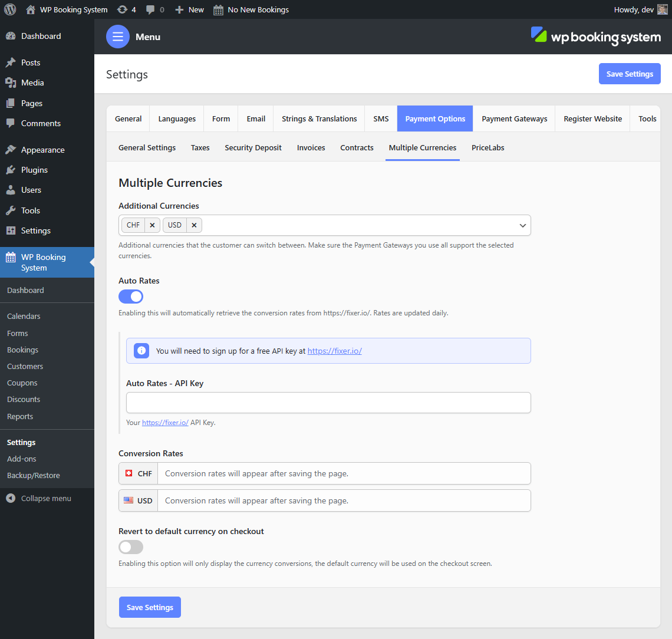Click the Users person icon
The image size is (672, 639).
pos(11,190)
